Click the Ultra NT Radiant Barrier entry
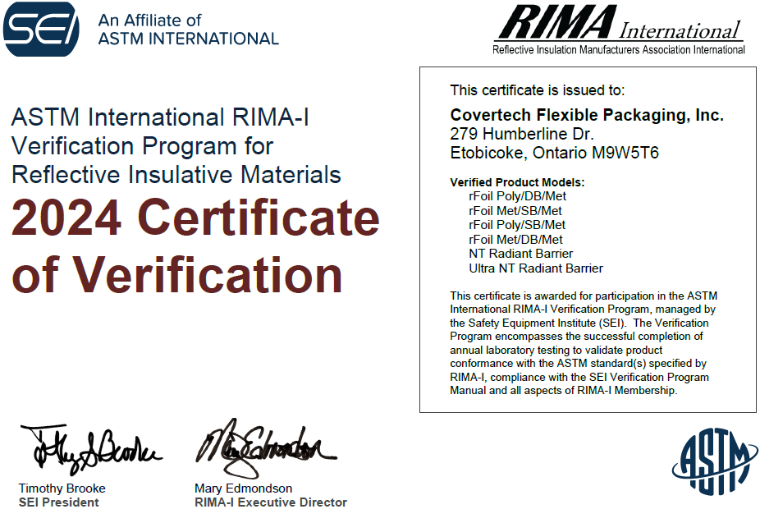The height and width of the screenshot is (532, 760). [535, 268]
